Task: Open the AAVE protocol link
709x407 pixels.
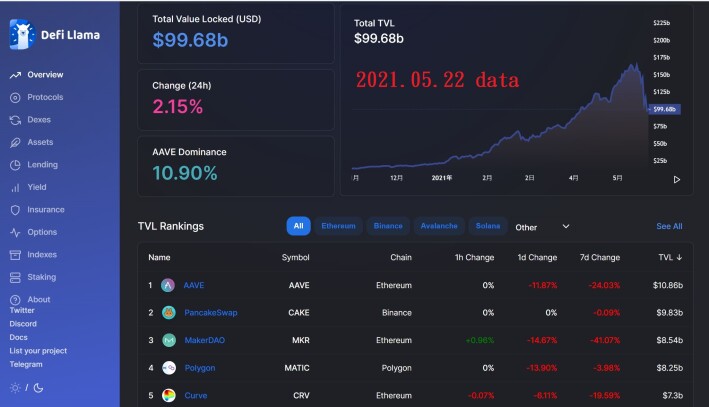Action: click(x=194, y=285)
